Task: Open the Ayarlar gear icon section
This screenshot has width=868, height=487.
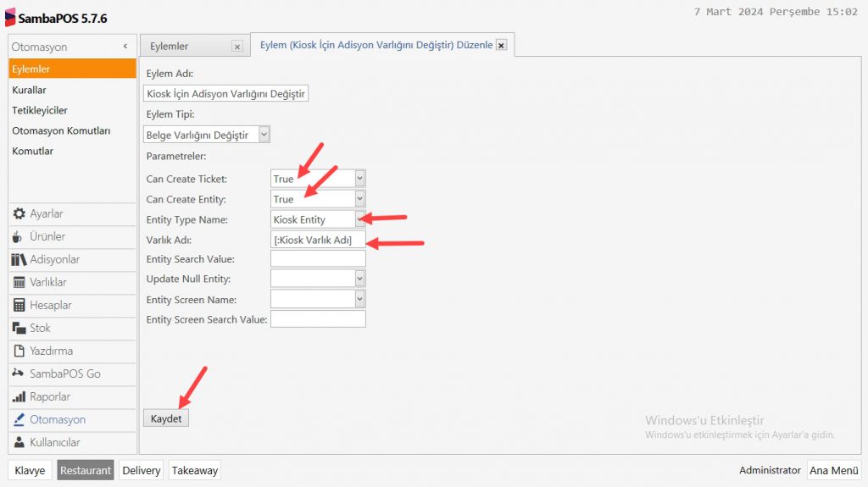Action: click(19, 214)
